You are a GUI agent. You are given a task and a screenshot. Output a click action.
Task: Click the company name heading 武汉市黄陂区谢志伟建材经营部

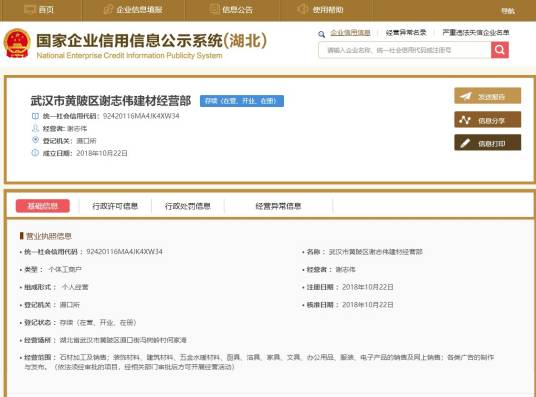[111, 101]
